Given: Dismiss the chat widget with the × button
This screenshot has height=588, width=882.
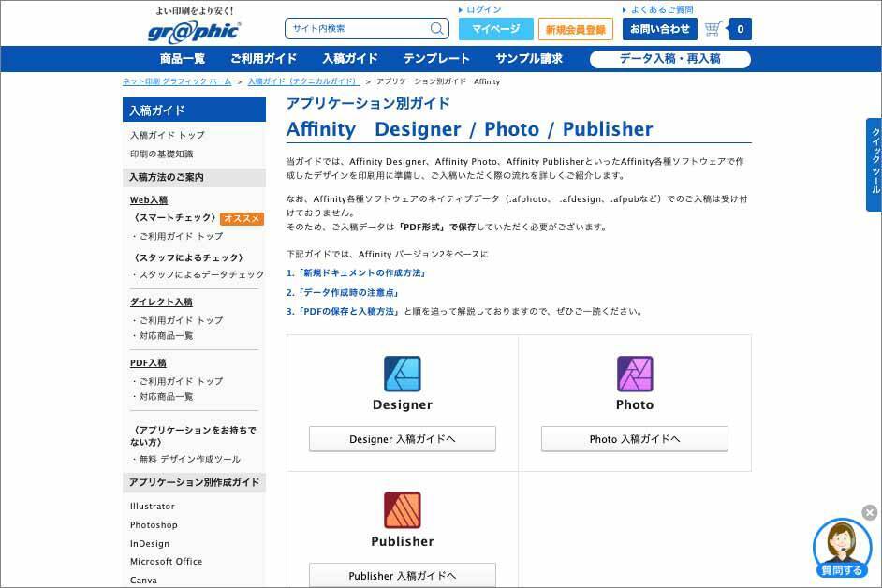Looking at the screenshot, I should pyautogui.click(x=869, y=512).
